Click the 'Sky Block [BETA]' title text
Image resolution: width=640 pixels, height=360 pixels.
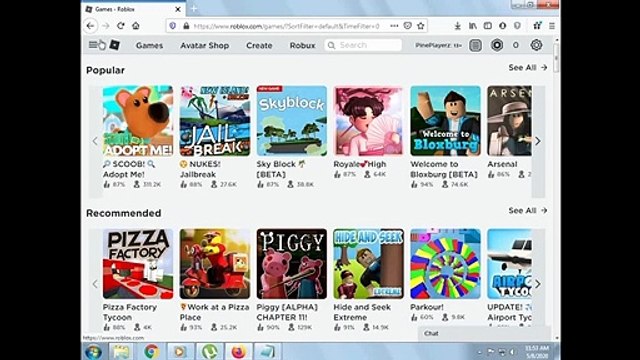coord(281,169)
